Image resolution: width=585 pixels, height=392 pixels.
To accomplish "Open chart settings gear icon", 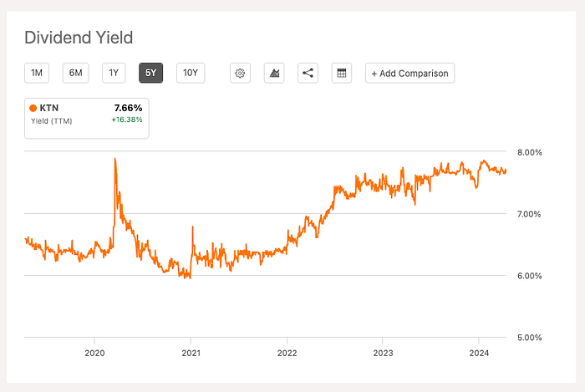I will tap(240, 73).
